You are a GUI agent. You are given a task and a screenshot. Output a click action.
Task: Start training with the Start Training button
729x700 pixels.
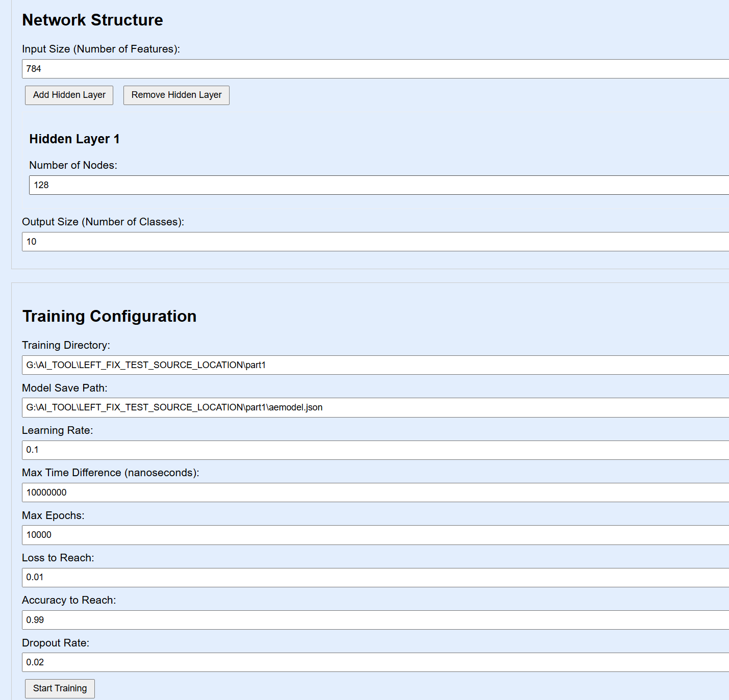click(x=60, y=689)
